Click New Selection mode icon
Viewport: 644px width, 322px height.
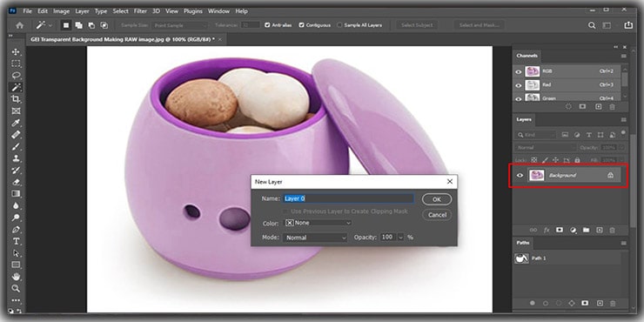66,25
